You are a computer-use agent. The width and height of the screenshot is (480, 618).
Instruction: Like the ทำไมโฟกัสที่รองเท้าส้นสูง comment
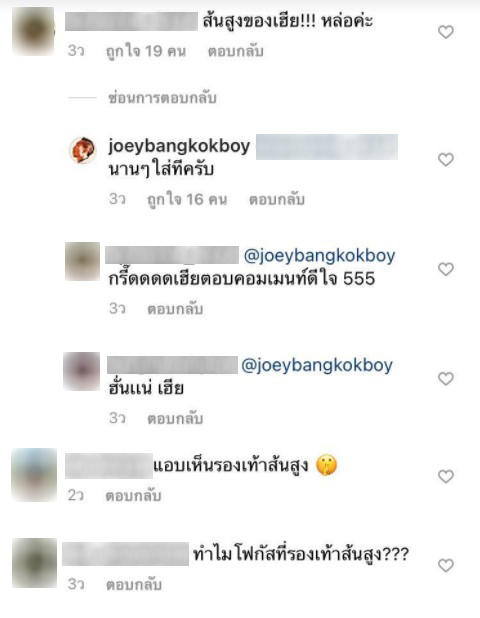tap(446, 566)
